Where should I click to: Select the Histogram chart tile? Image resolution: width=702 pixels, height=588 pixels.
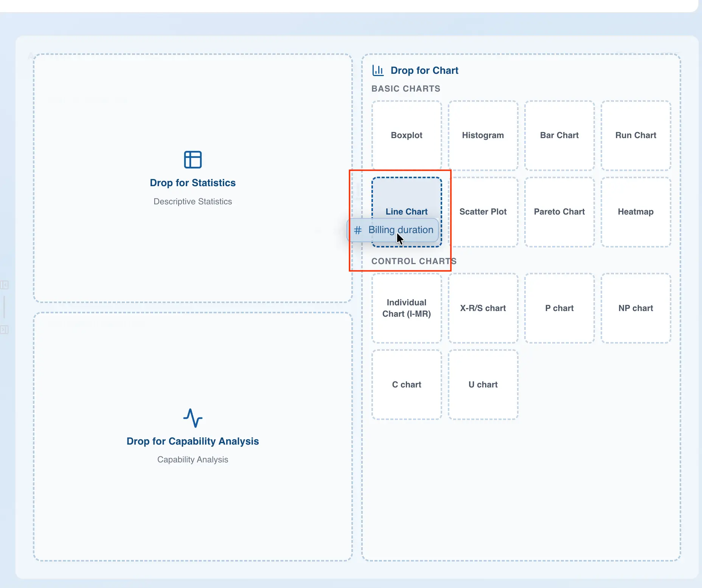point(483,135)
